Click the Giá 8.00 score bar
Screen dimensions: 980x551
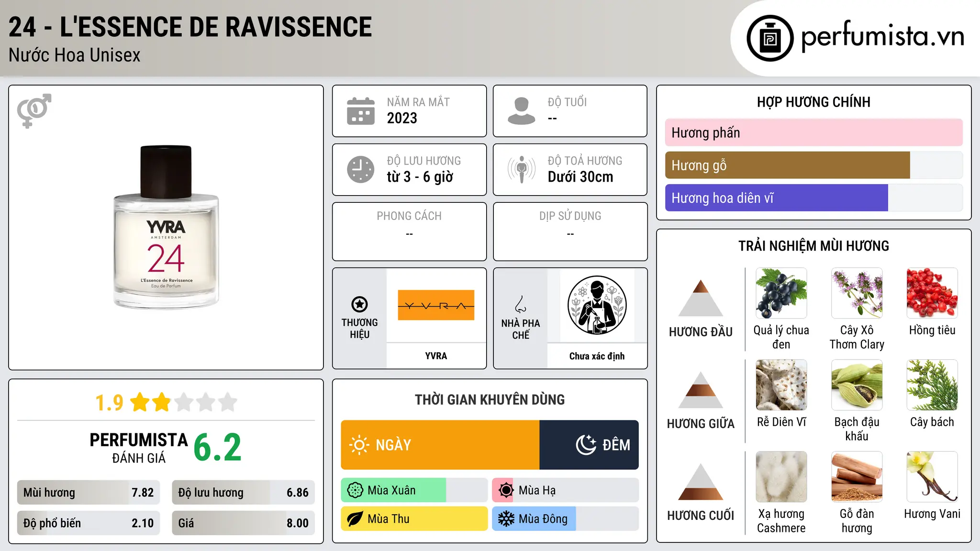tap(243, 523)
